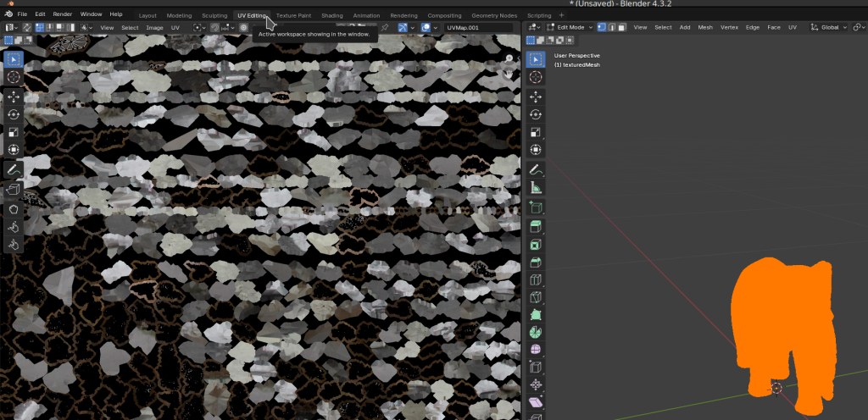This screenshot has height=420, width=868.
Task: Choose the Measure tool in the 3D viewport
Action: (536, 188)
